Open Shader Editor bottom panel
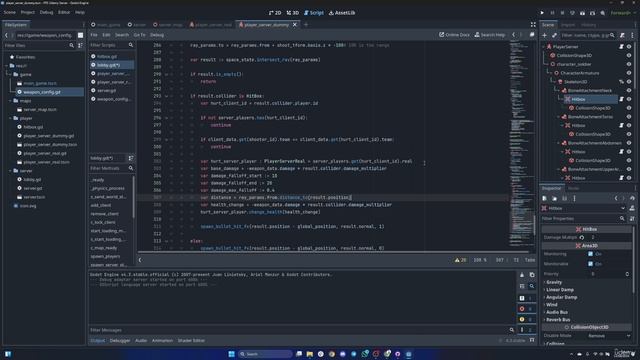The width and height of the screenshot is (640, 360). pos(191,340)
